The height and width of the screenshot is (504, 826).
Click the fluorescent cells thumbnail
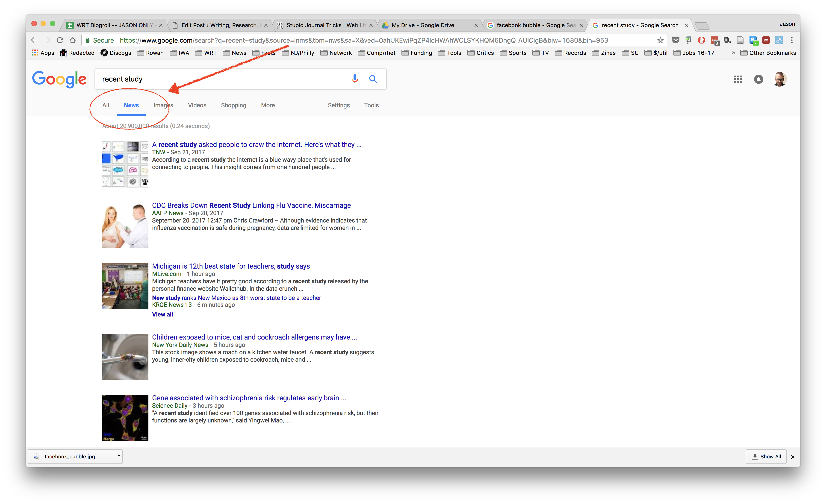point(125,418)
